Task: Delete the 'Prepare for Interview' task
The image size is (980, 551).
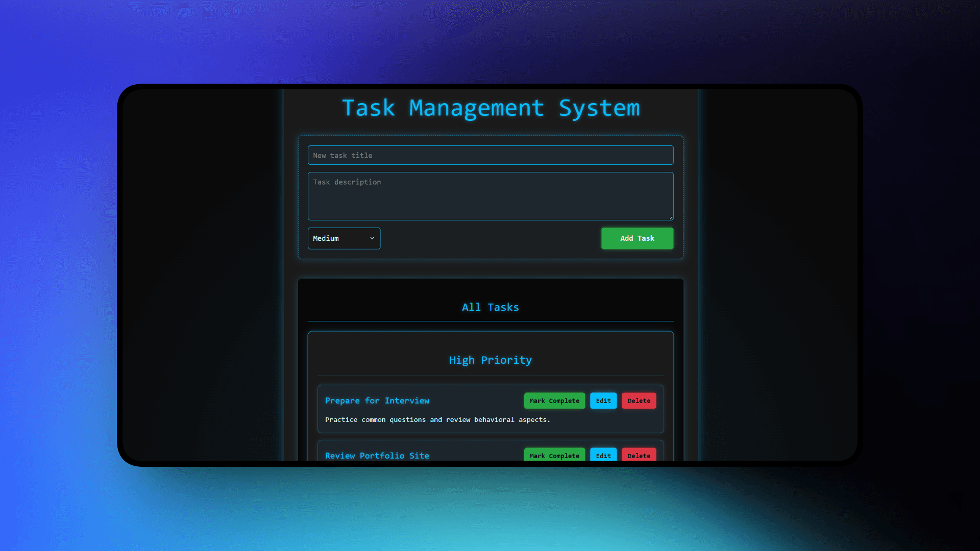Action: 639,400
